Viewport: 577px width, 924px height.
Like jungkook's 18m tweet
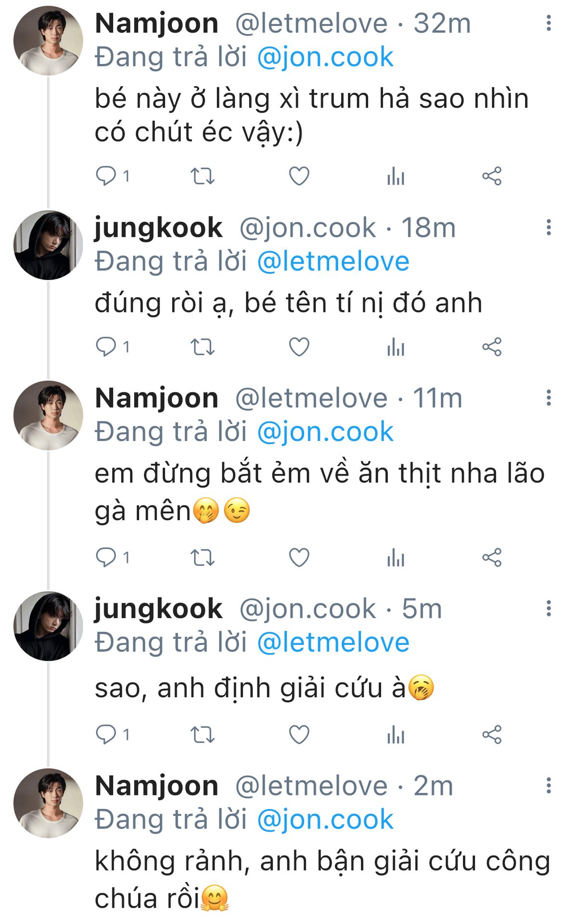point(299,346)
